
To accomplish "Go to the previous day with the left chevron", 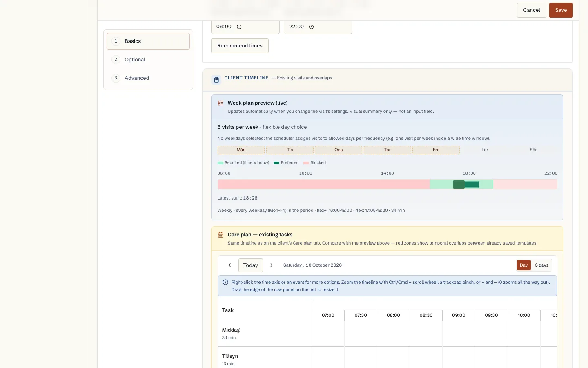I will (x=229, y=265).
